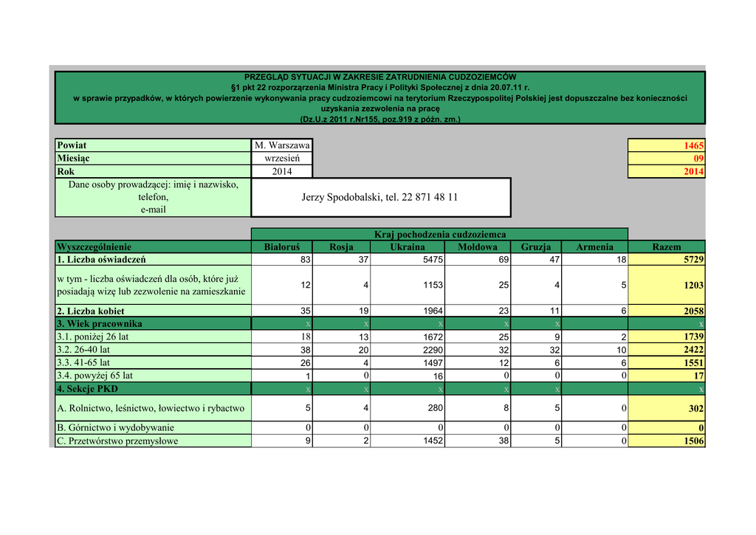Click the Mołdowa column header

click(477, 247)
